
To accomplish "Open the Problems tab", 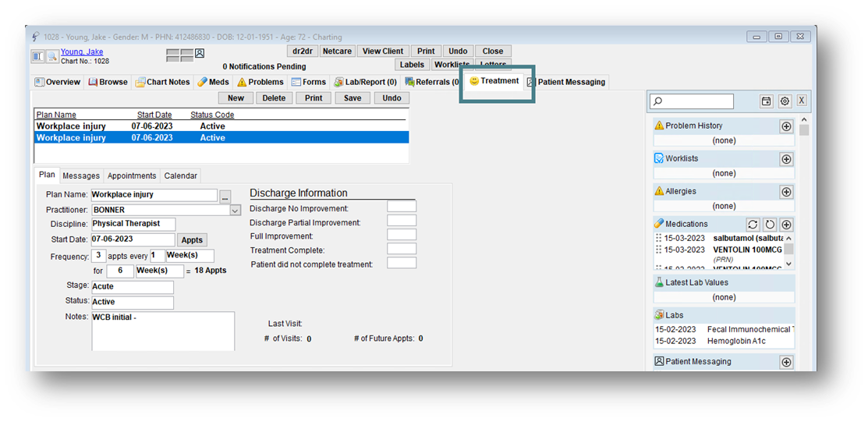I will point(260,82).
